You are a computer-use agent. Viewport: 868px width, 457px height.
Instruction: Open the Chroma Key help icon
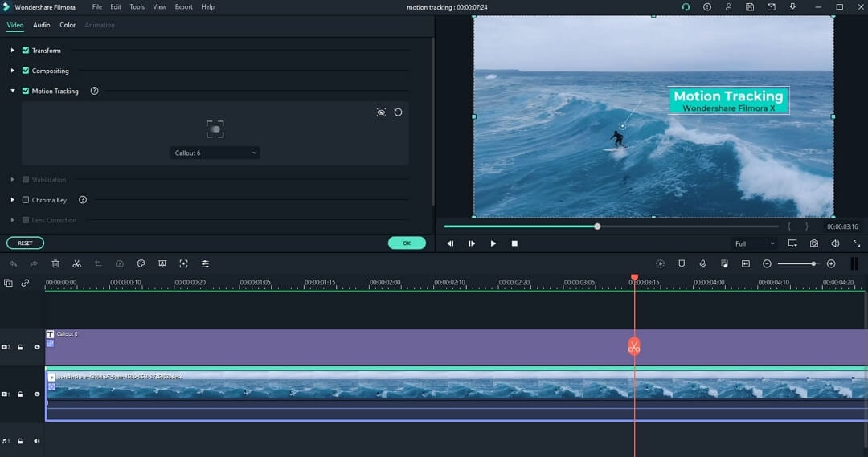[x=83, y=200]
